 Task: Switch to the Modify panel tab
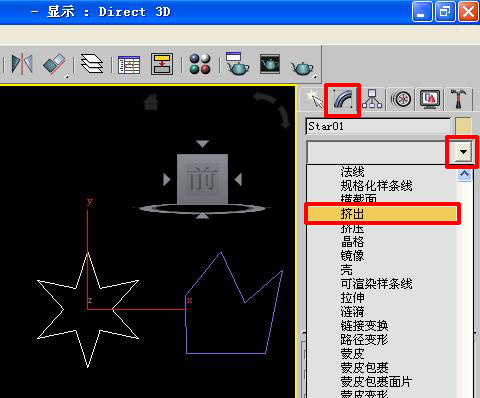343,100
